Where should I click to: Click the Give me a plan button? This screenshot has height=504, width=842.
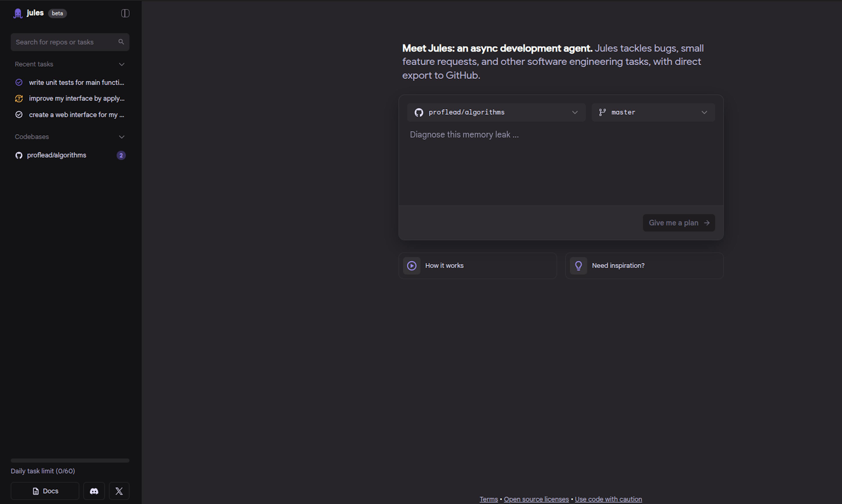point(679,223)
